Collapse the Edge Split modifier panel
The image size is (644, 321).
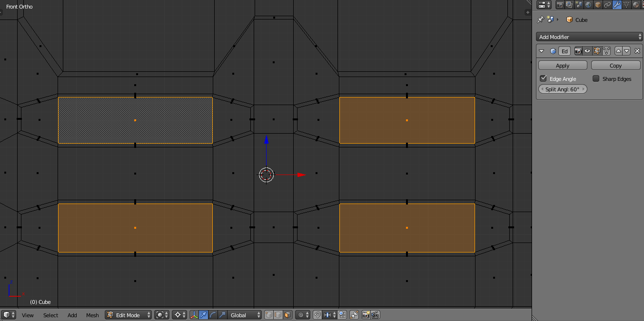click(542, 51)
